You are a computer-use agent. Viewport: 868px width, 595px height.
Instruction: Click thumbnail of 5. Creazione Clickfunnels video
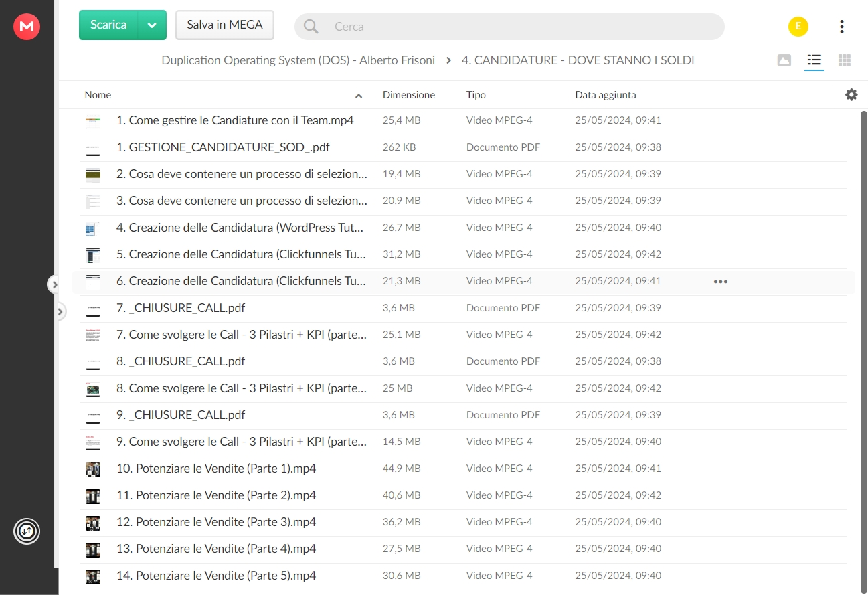pyautogui.click(x=93, y=256)
